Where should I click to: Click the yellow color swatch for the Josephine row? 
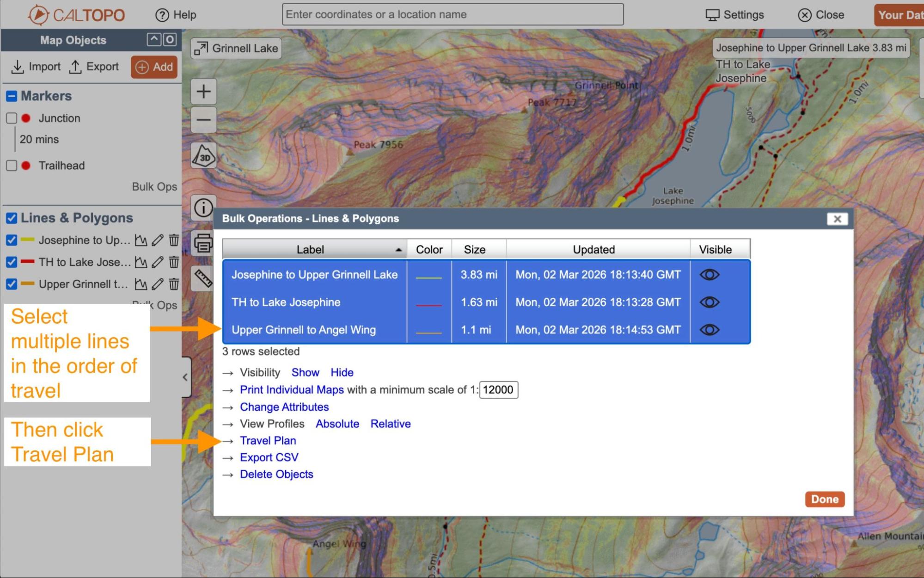428,277
